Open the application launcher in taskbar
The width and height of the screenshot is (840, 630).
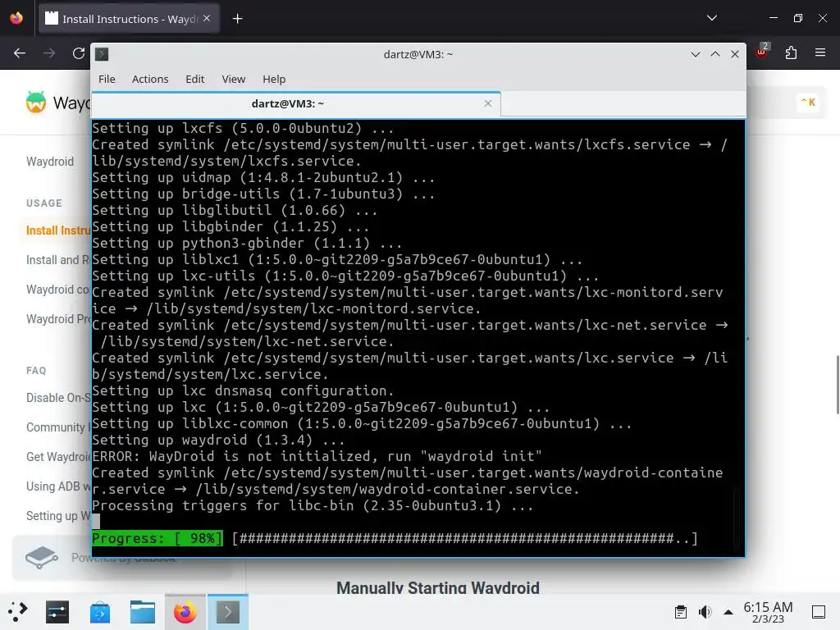(x=18, y=612)
